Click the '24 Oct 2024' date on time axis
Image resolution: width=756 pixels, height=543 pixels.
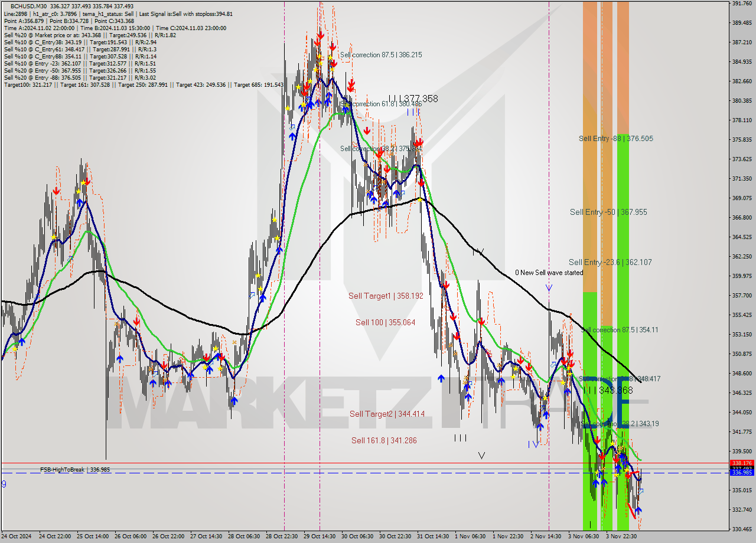tap(16, 537)
